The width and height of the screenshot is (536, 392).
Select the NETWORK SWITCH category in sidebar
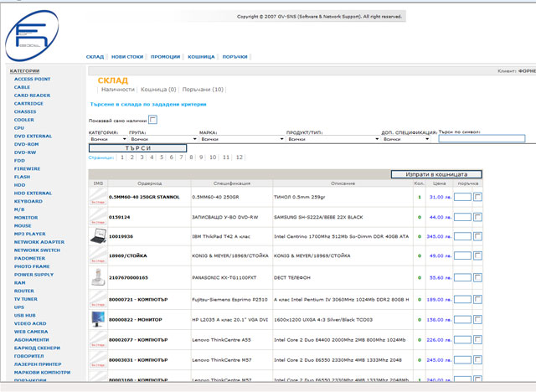(x=37, y=250)
